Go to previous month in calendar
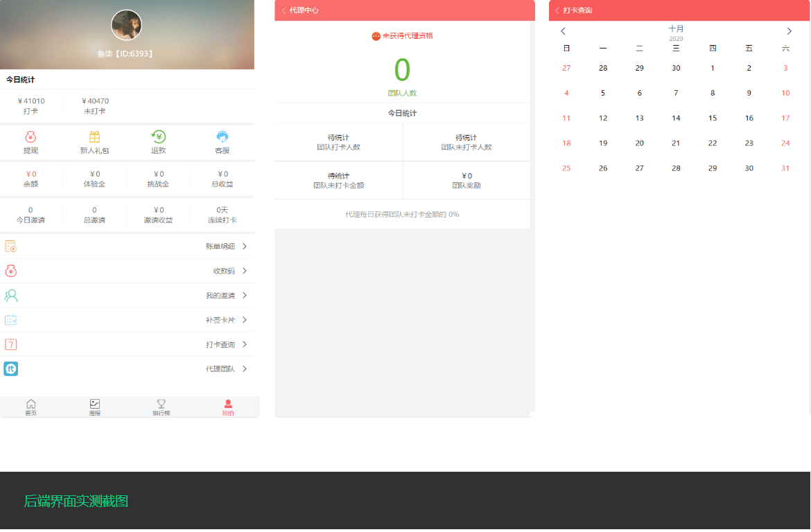Viewport: 811px width, 532px height. [564, 31]
